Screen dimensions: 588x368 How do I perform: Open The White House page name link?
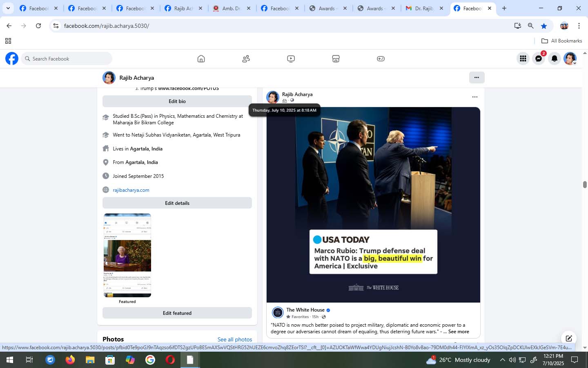[x=305, y=310]
